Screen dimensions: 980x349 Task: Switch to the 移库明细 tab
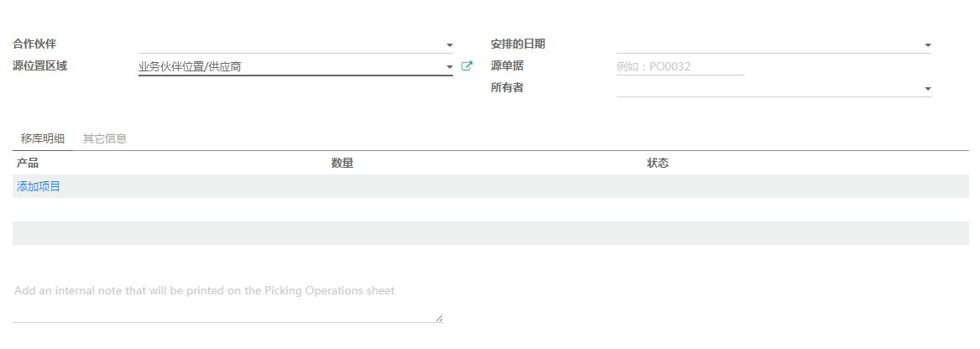click(x=43, y=139)
